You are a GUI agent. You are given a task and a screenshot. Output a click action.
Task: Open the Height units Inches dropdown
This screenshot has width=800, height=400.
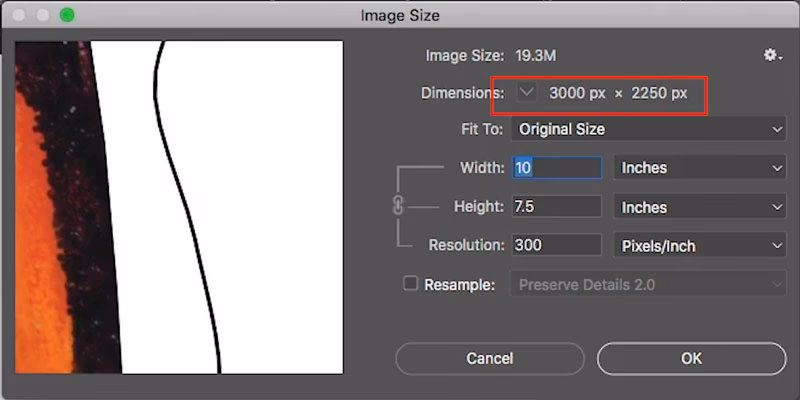pos(699,207)
